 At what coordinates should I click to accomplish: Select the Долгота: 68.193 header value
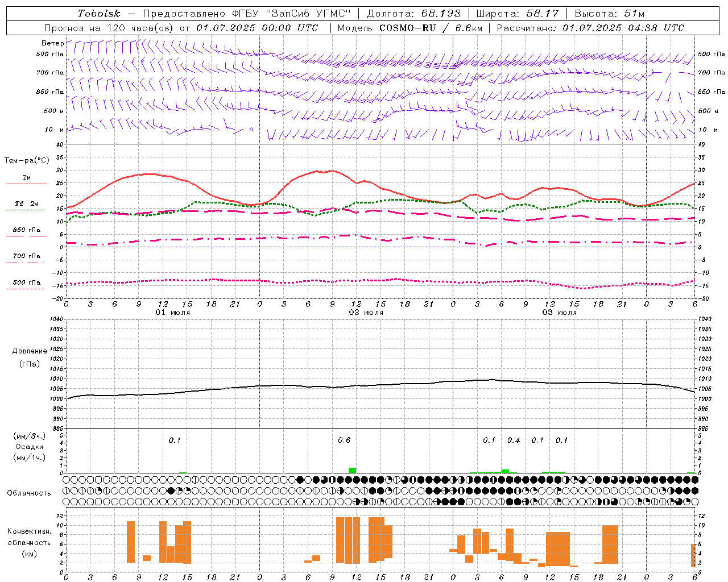click(x=414, y=14)
